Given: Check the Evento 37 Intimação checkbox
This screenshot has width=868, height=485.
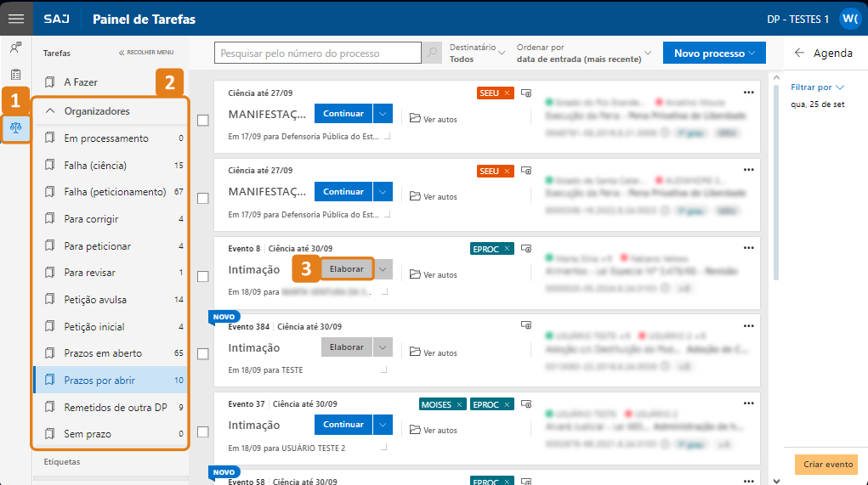Looking at the screenshot, I should [203, 431].
